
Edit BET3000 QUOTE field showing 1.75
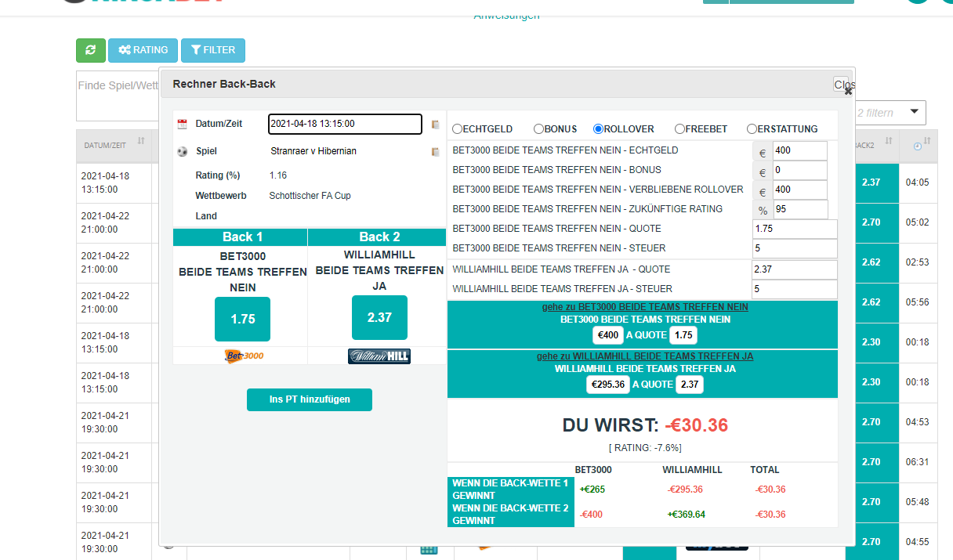tap(795, 229)
